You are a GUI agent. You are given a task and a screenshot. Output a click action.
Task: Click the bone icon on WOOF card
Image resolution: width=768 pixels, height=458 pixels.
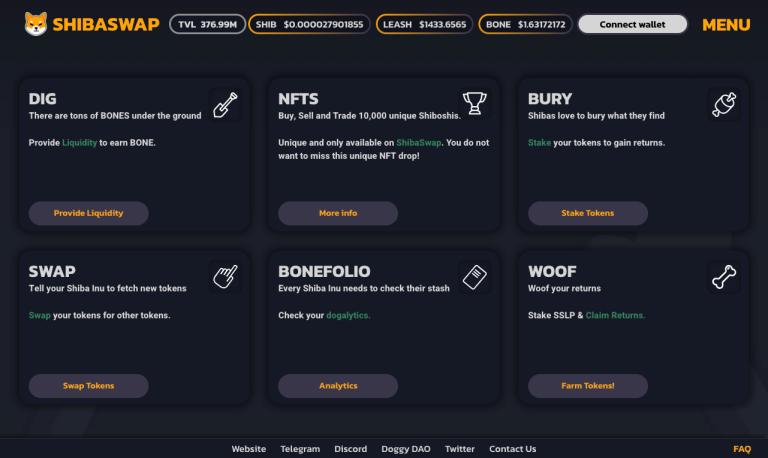(x=724, y=277)
